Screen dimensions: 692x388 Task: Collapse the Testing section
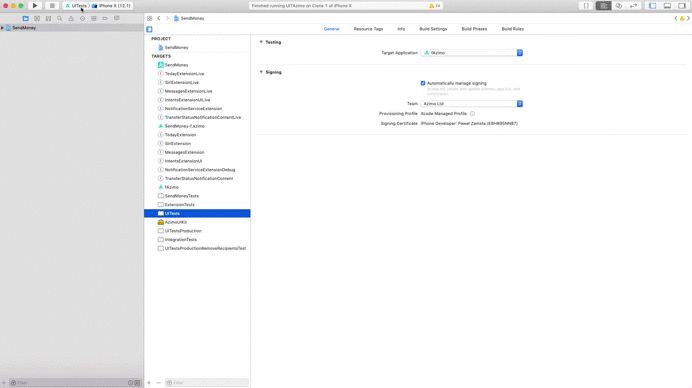pyautogui.click(x=261, y=42)
